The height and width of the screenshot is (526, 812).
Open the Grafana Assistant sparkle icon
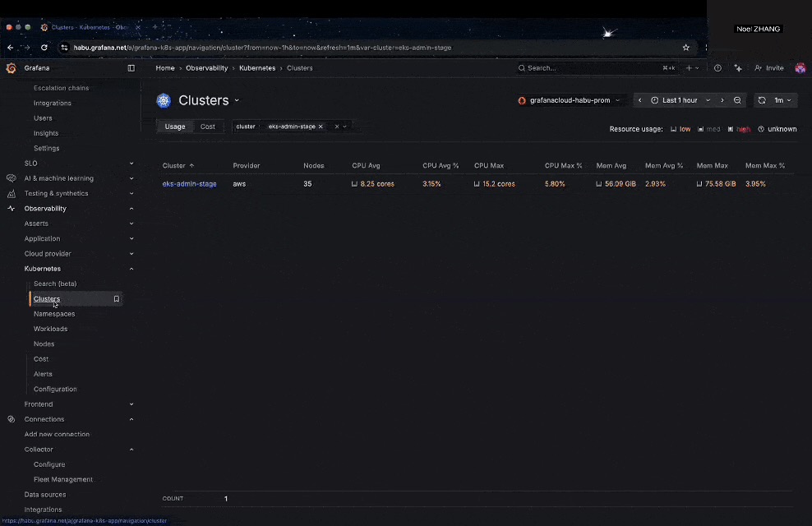tap(738, 68)
